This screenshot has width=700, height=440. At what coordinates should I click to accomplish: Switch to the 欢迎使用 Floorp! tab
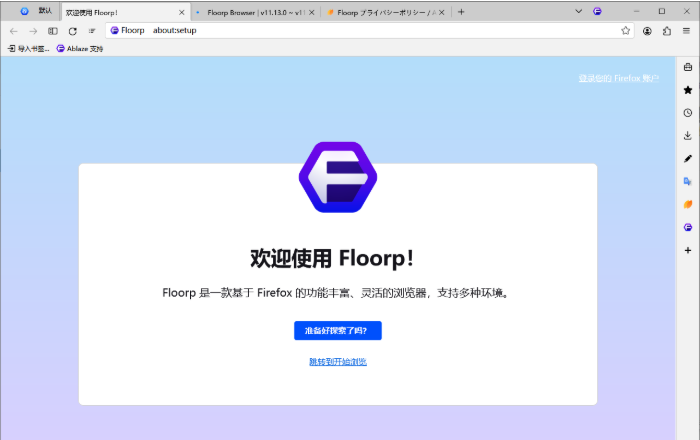pos(125,12)
